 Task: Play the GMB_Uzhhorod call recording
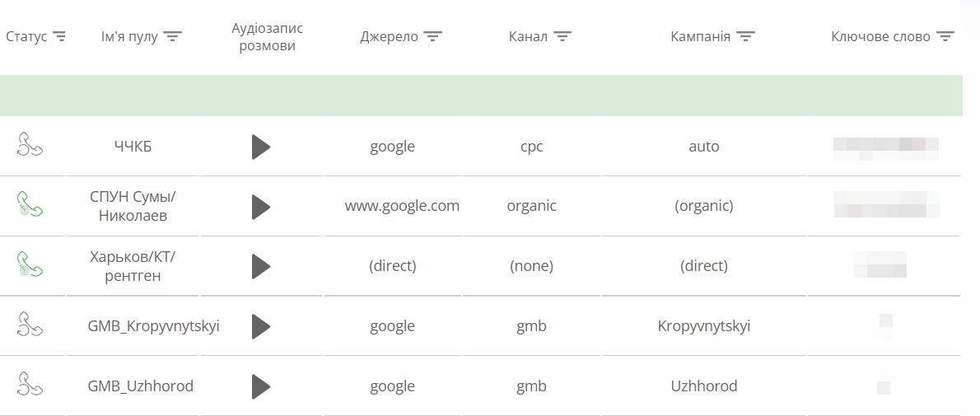point(261,386)
